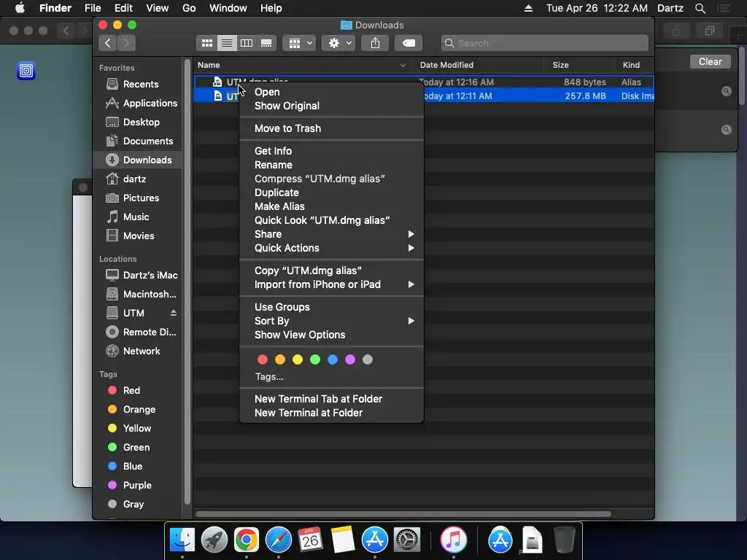
Task: Click the Finder search field
Action: [x=544, y=43]
